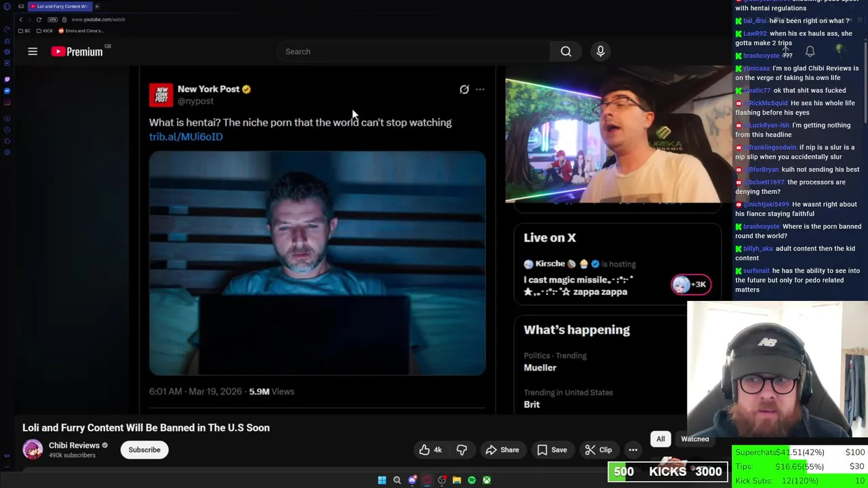Create a Clip of the video

(x=599, y=450)
